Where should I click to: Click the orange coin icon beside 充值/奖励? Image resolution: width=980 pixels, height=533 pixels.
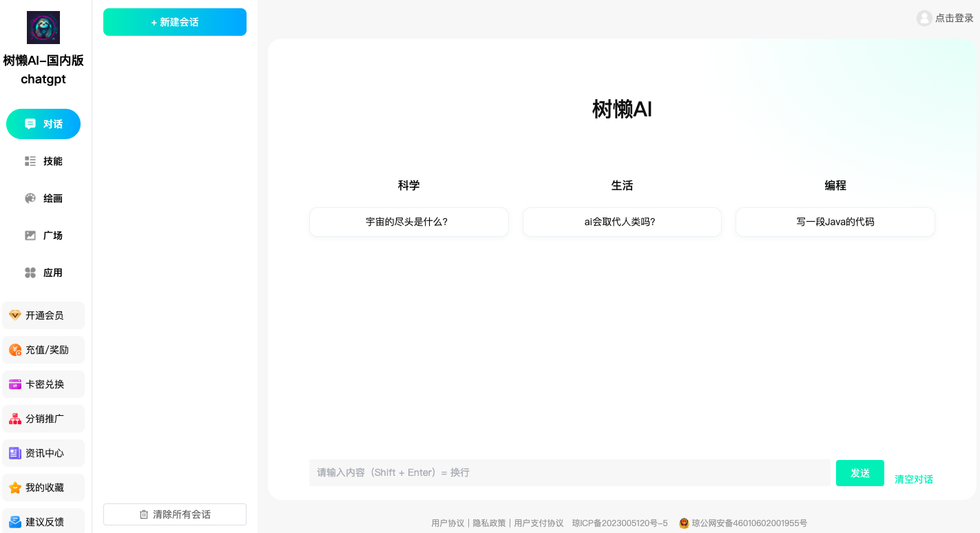[15, 350]
